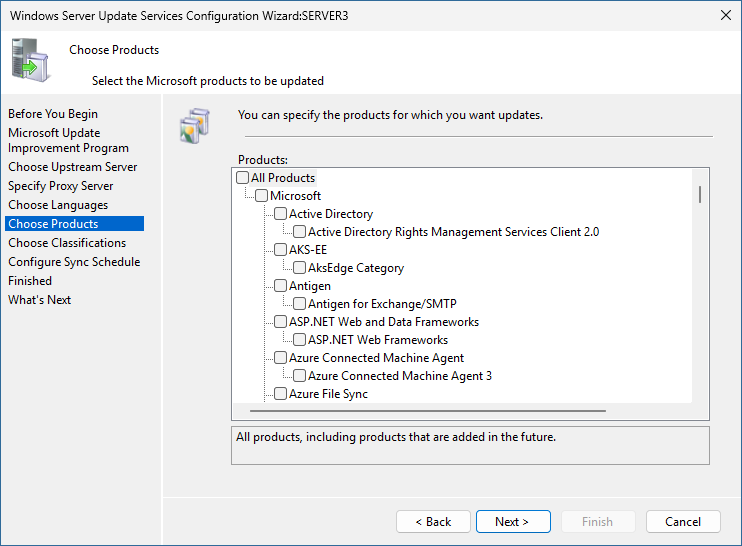742x546 pixels.
Task: Toggle the AKS-EE checkbox
Action: [281, 249]
